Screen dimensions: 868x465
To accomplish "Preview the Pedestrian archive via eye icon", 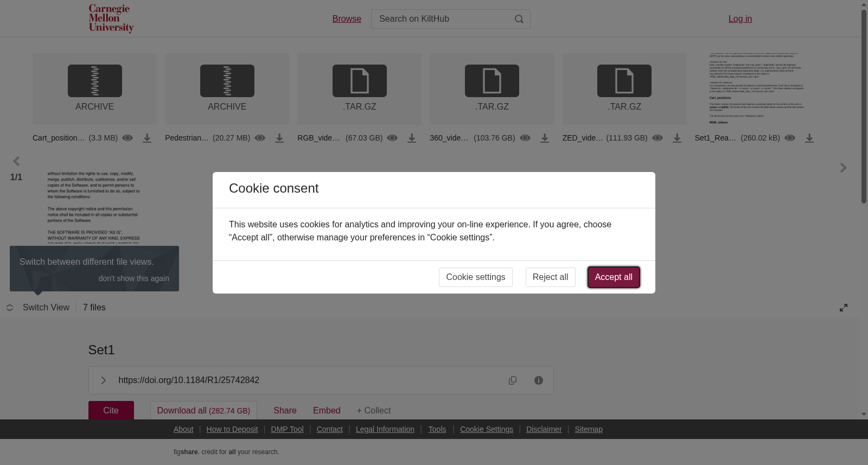I will [260, 138].
